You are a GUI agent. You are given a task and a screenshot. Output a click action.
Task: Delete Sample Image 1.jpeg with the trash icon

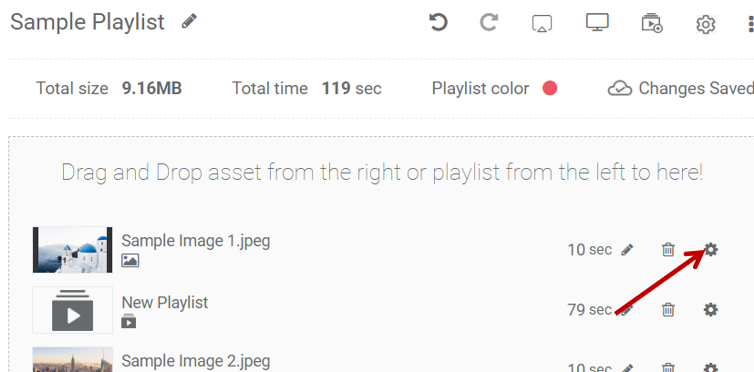click(x=668, y=249)
